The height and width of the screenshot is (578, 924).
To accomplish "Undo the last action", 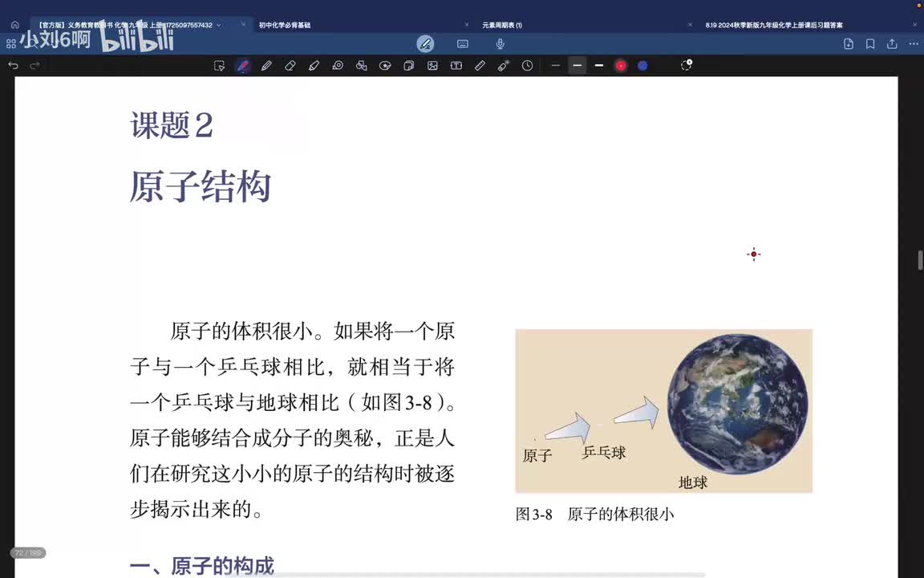I will pos(13,66).
